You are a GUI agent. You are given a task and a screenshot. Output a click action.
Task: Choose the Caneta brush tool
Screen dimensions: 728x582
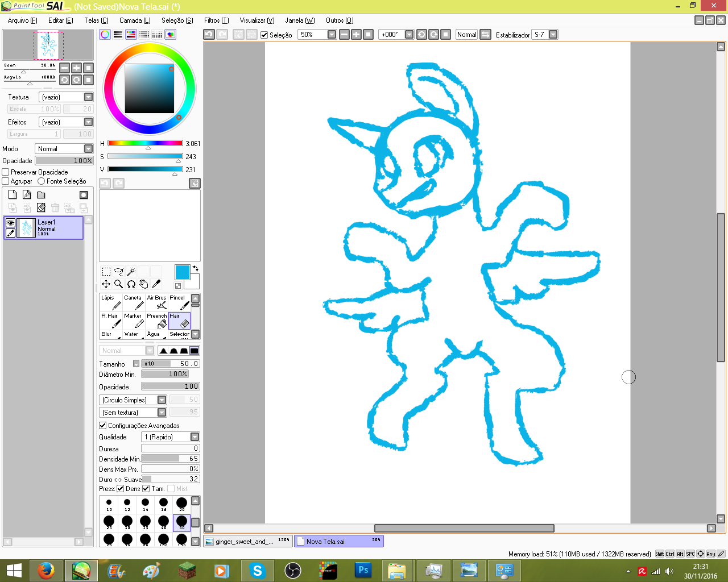134,302
